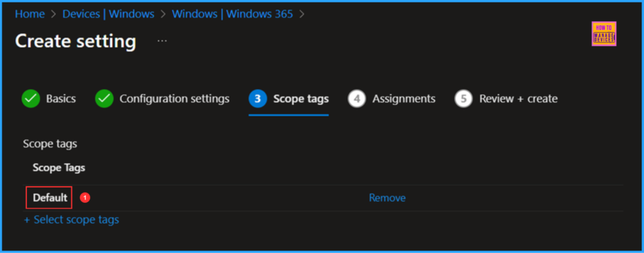644x253 pixels.
Task: Remove the Default scope tag
Action: pyautogui.click(x=387, y=198)
